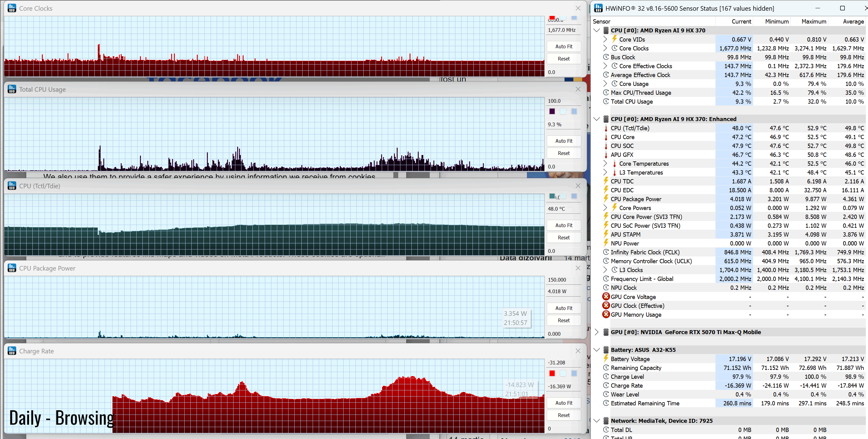Expand the GPU NVIDIA GeForce RTX 5070 Ti group
Image resolution: width=868 pixels, height=439 pixels.
coord(596,332)
